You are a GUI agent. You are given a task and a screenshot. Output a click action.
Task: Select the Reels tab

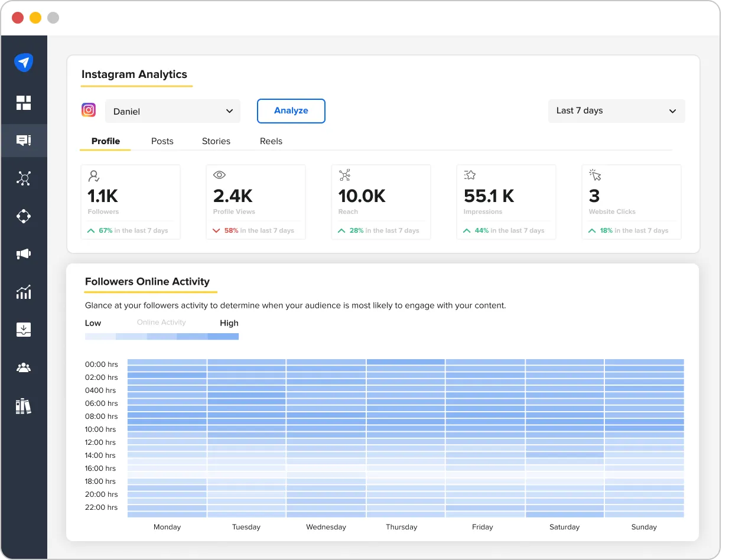pyautogui.click(x=271, y=141)
